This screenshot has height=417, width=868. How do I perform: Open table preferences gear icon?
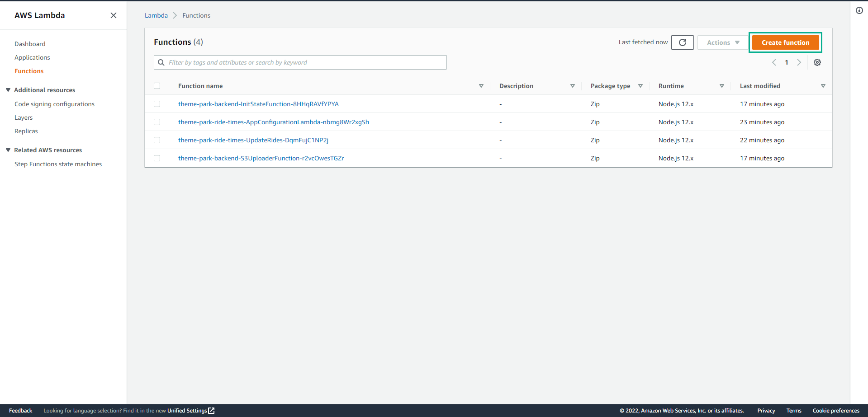(817, 62)
